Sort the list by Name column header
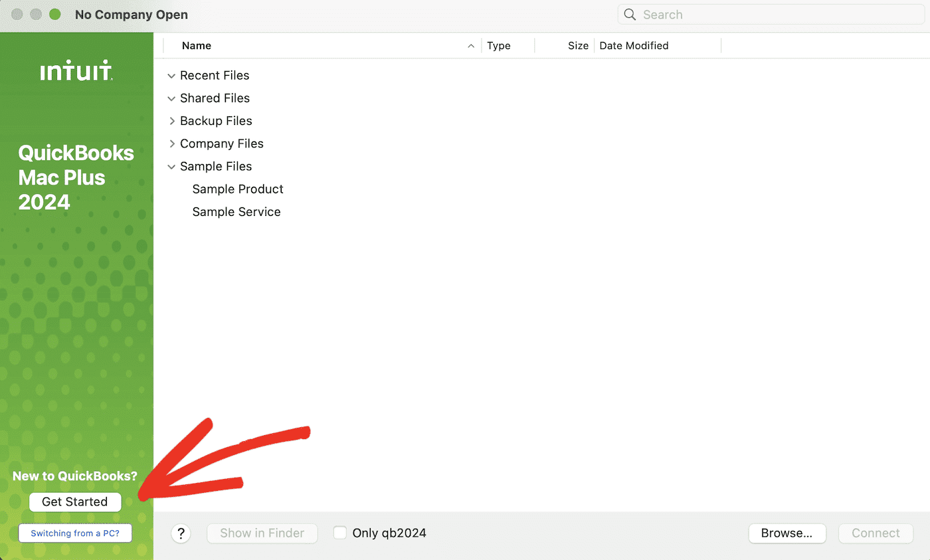Image resolution: width=930 pixels, height=560 pixels. 197,46
